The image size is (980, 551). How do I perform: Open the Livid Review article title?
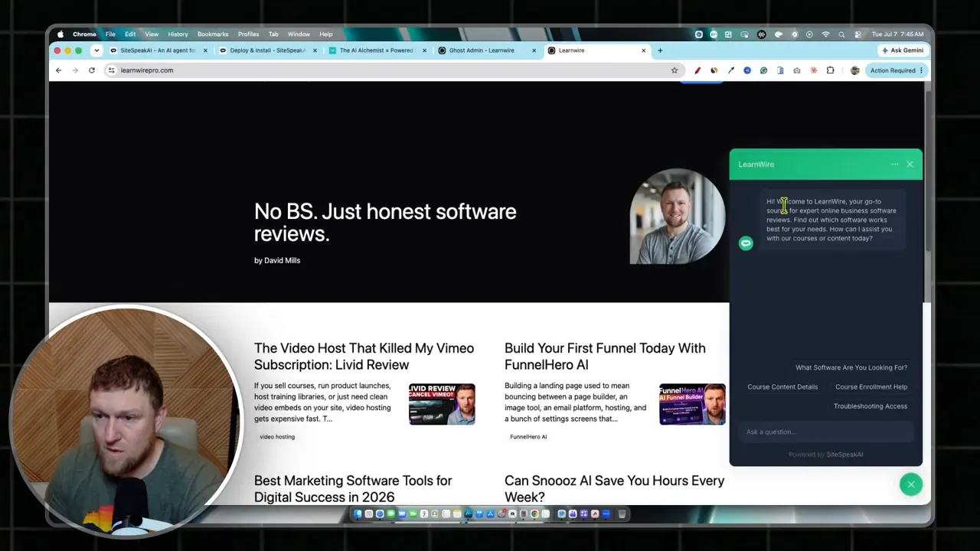tap(364, 357)
